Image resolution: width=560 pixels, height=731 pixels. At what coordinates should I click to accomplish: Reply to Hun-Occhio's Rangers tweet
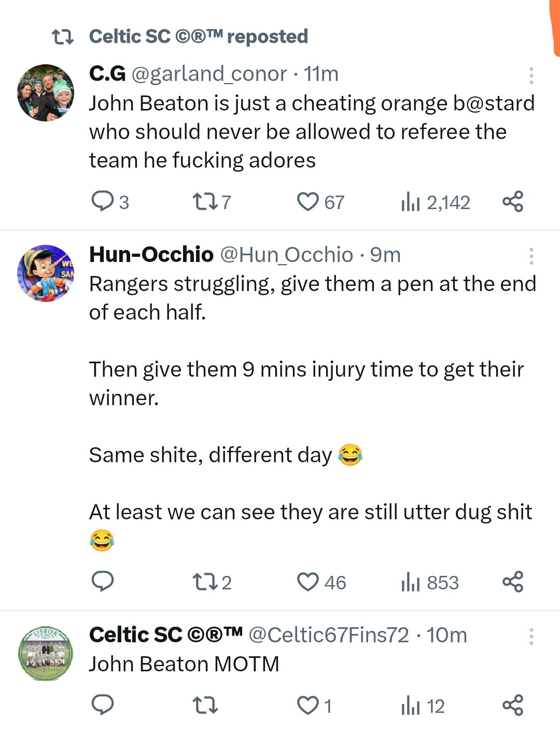(102, 582)
